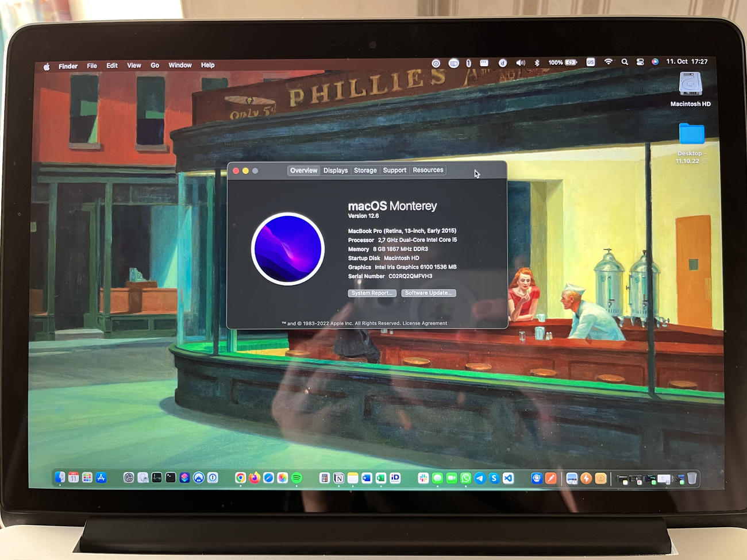Viewport: 747px width, 560px height.
Task: Open 1Password from the dock
Action: pos(213,477)
